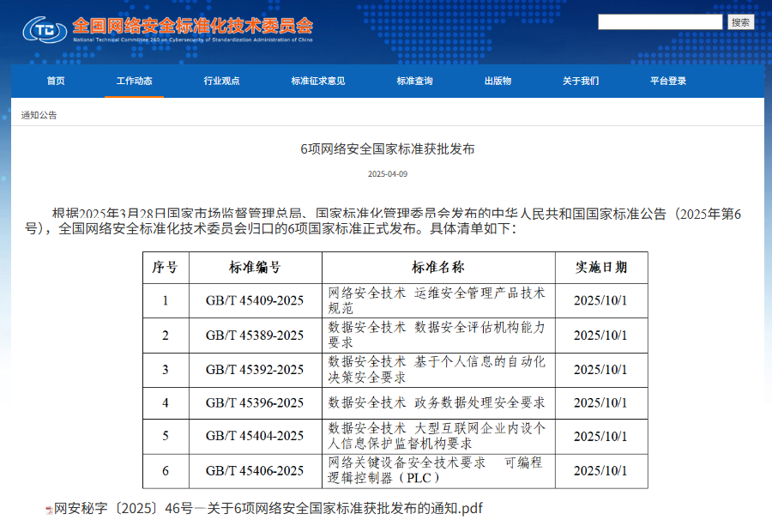Open 标准征求意见 in the navigation bar
Image resolution: width=772 pixels, height=532 pixels.
tap(318, 81)
